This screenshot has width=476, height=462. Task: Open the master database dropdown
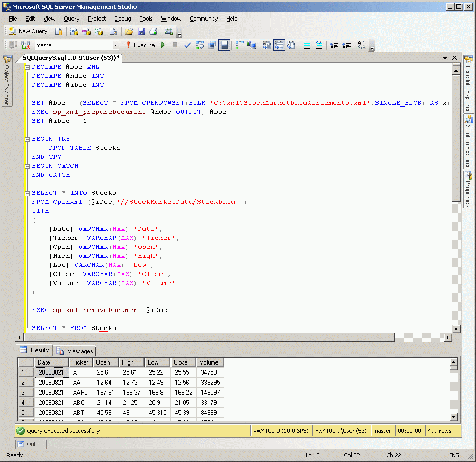[x=115, y=46]
